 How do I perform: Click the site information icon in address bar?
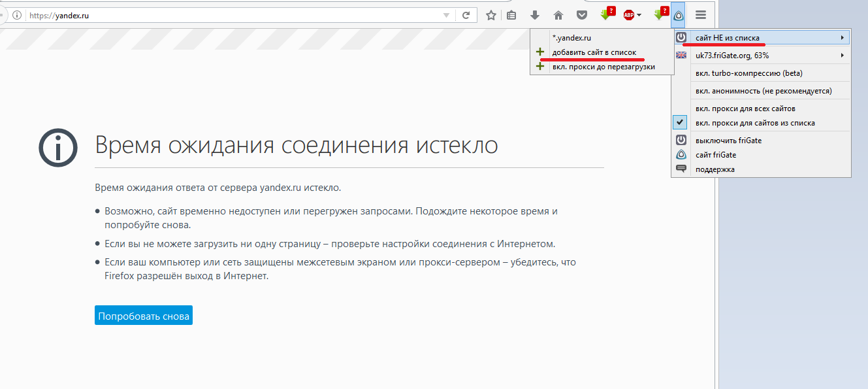(x=17, y=15)
